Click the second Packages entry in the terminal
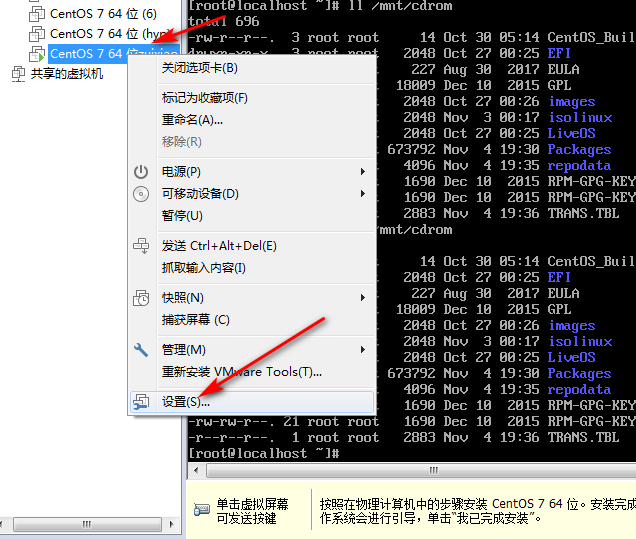This screenshot has height=539, width=636. [579, 374]
